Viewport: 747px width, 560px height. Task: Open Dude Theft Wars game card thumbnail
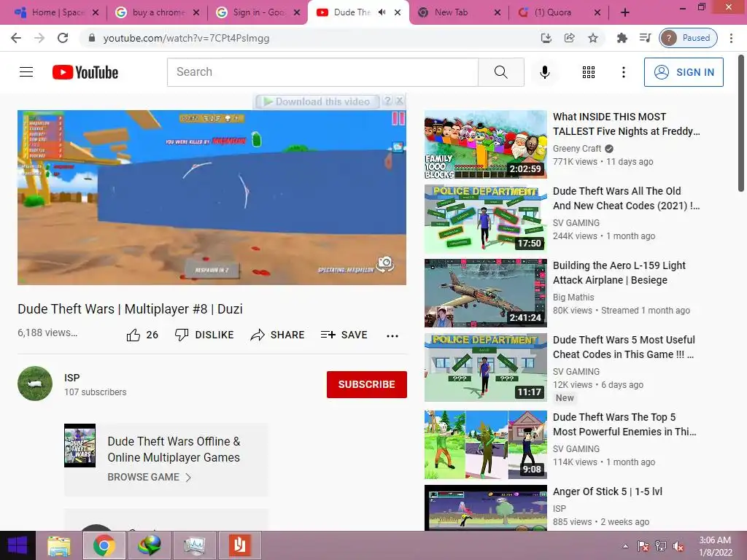point(80,446)
